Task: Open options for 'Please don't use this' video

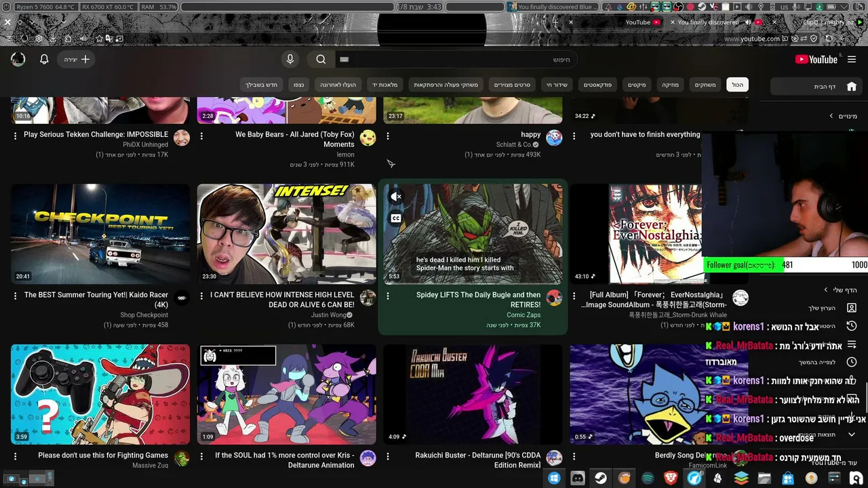Action: (x=15, y=457)
